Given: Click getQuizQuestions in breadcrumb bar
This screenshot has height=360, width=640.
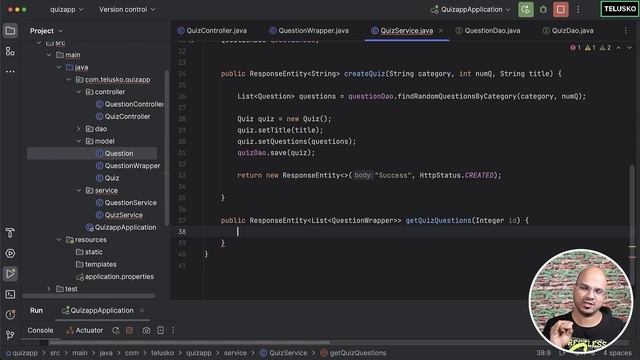Looking at the screenshot, I should [353, 353].
